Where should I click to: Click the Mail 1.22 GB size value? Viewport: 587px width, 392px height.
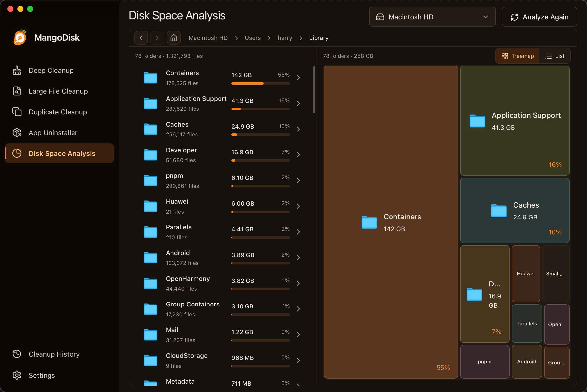pyautogui.click(x=242, y=332)
